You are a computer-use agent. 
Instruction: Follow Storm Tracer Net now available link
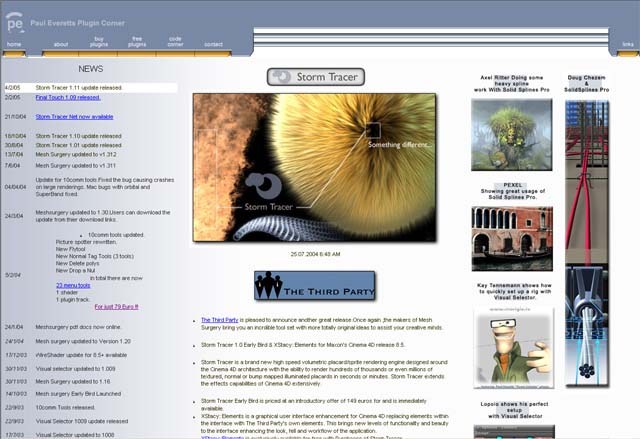74,117
